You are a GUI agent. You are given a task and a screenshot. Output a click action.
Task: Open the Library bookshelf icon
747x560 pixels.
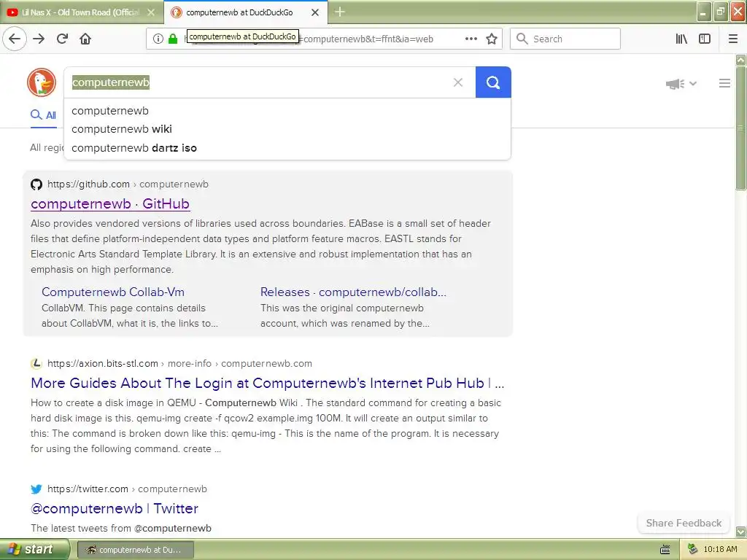click(681, 39)
